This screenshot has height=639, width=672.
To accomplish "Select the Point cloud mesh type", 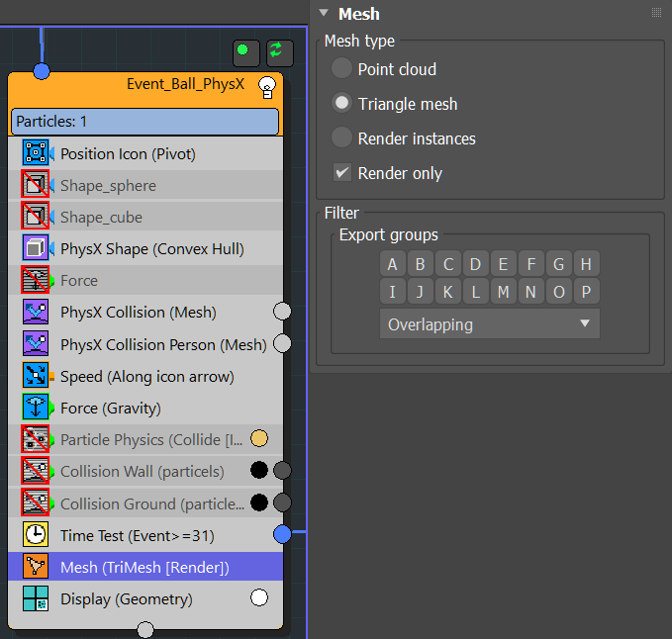I will click(341, 69).
